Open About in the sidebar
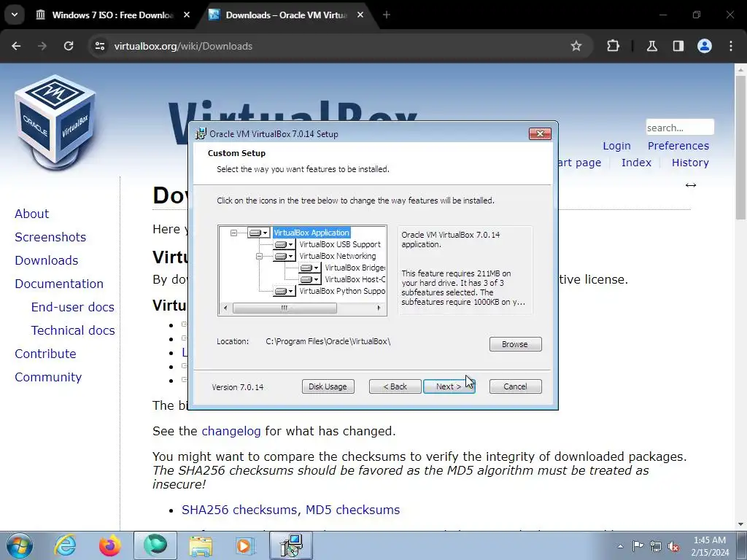 pos(31,214)
